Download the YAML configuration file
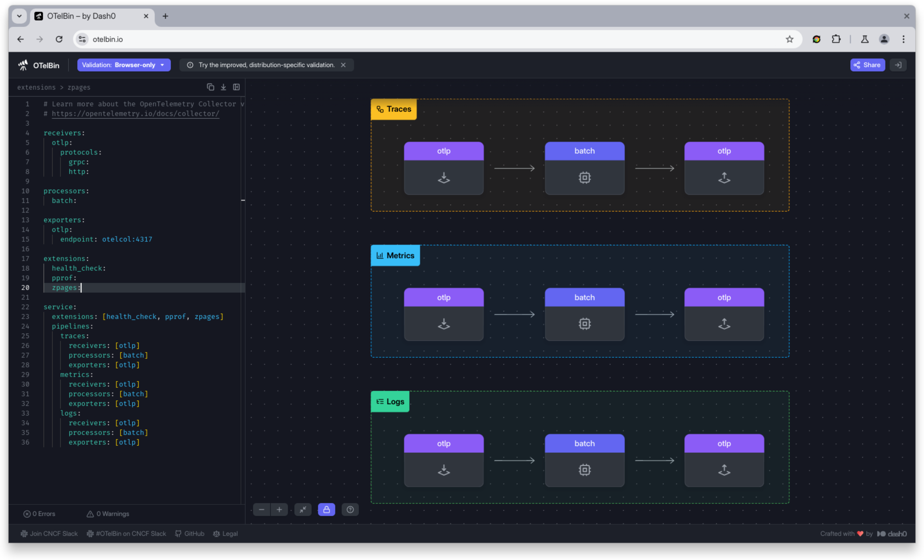The height and width of the screenshot is (560, 924). pos(223,87)
